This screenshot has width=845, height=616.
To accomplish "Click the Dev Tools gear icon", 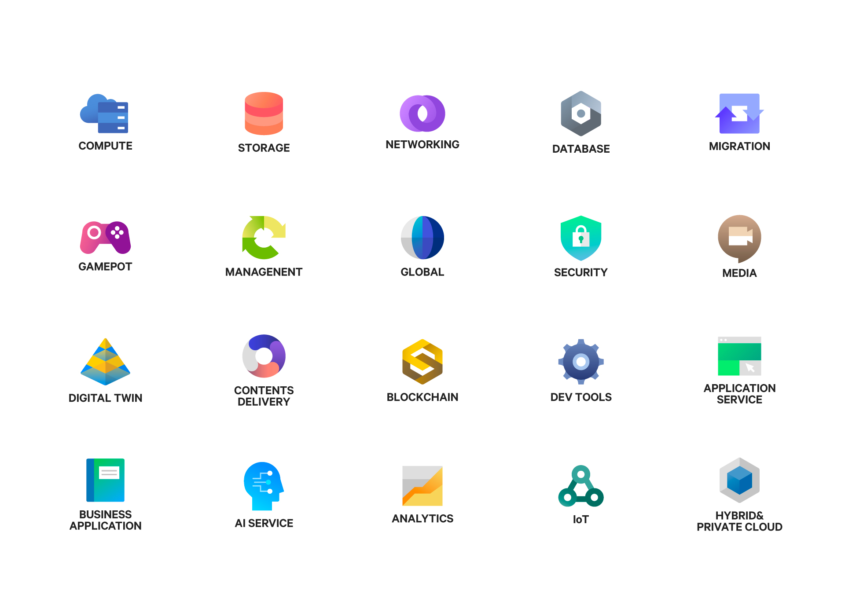I will pyautogui.click(x=581, y=362).
